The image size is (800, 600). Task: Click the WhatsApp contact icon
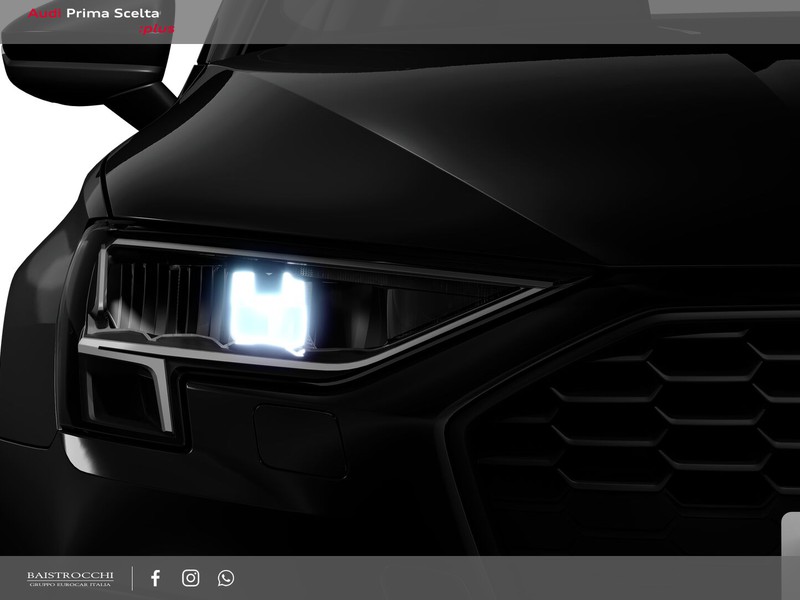[226, 578]
